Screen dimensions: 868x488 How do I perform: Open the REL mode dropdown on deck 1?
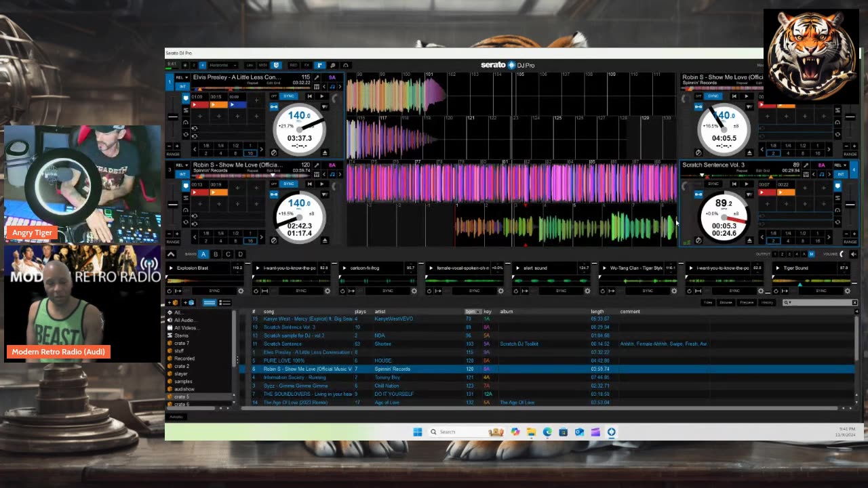182,77
